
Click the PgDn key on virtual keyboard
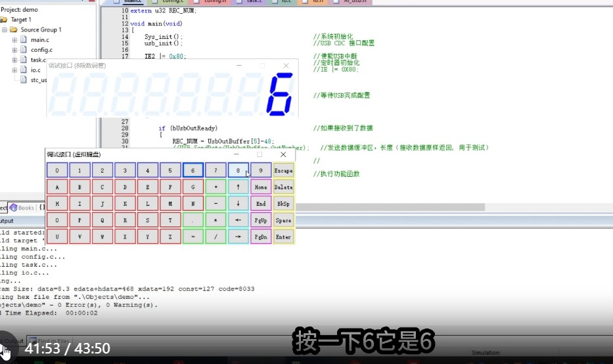(261, 237)
